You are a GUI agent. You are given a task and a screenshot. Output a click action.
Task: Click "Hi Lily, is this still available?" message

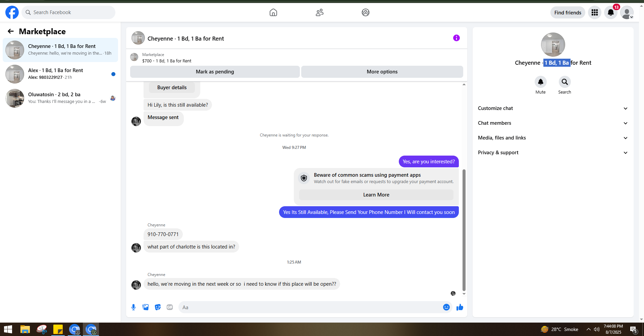[x=178, y=105]
